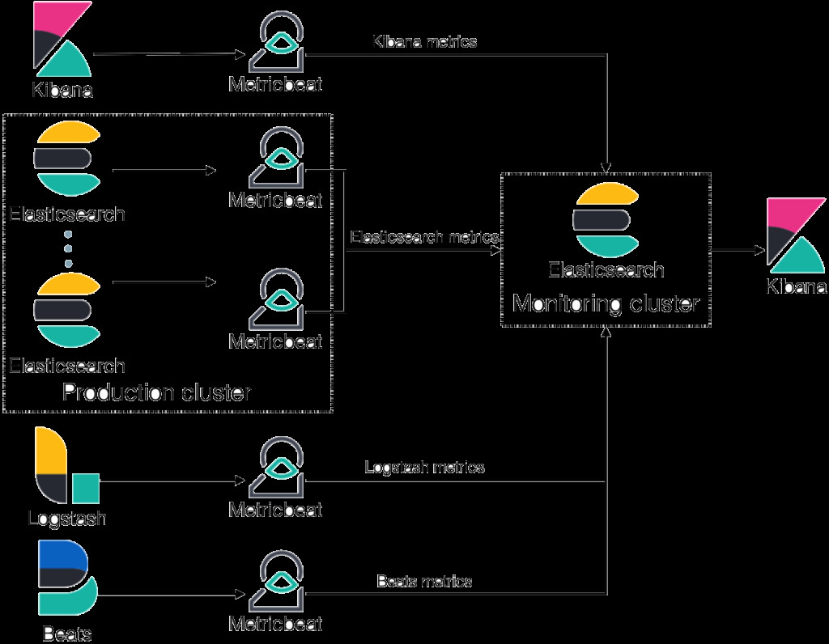The image size is (829, 644).
Task: Select upper Metricbeat icon inside Production cluster
Action: (x=277, y=158)
